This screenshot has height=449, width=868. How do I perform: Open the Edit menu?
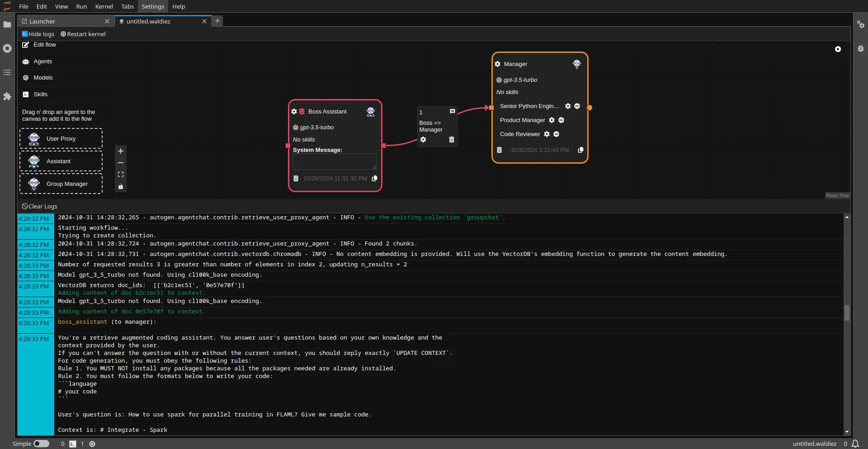pos(42,6)
